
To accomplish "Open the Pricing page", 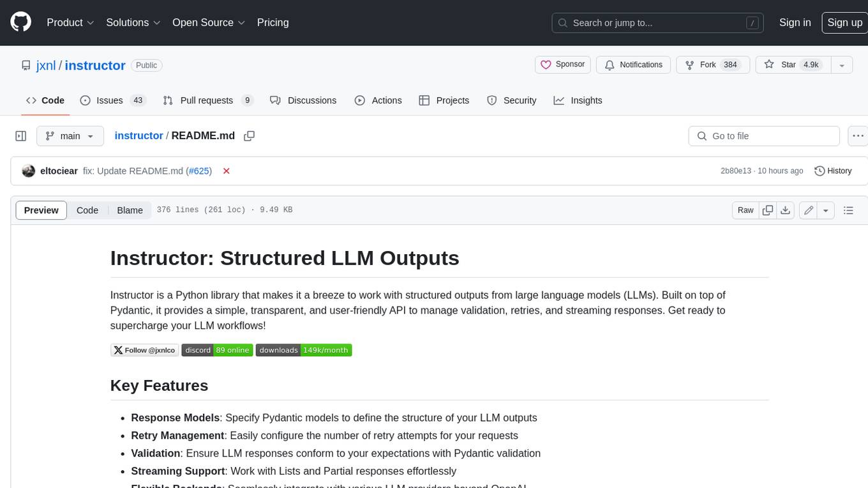I will [x=273, y=22].
